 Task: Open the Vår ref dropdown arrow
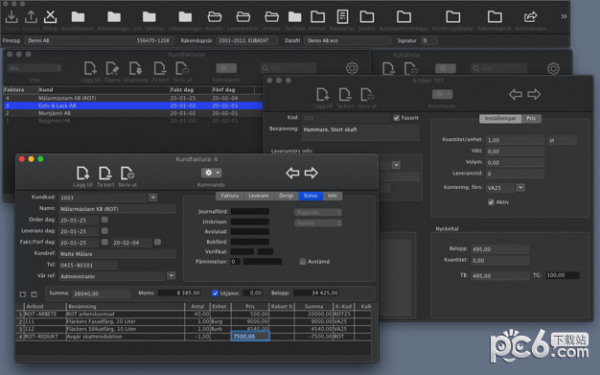point(171,276)
